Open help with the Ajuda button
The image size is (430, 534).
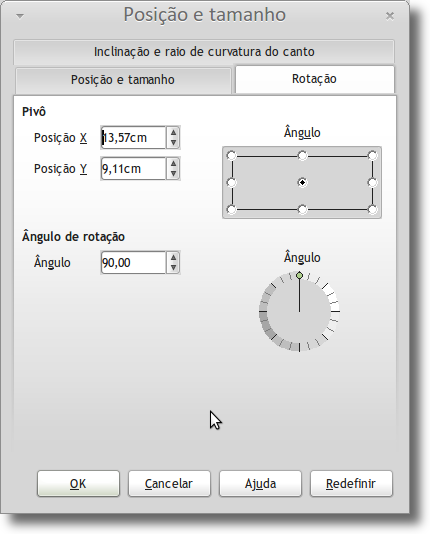pos(260,484)
